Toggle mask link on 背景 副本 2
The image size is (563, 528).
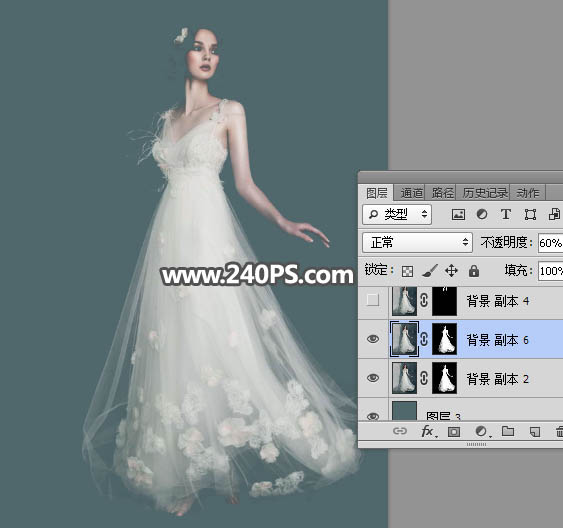tap(424, 378)
